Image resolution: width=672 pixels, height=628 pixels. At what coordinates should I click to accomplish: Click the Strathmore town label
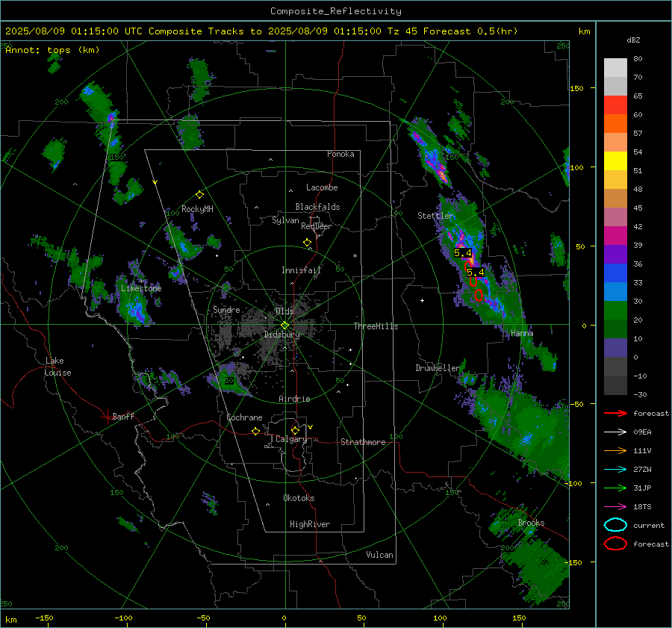363,442
